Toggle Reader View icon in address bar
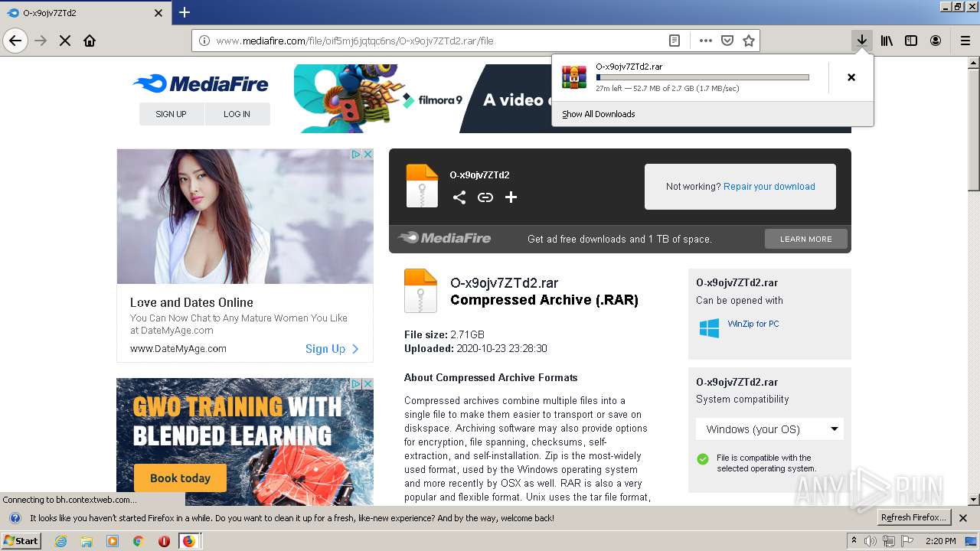 pyautogui.click(x=675, y=41)
